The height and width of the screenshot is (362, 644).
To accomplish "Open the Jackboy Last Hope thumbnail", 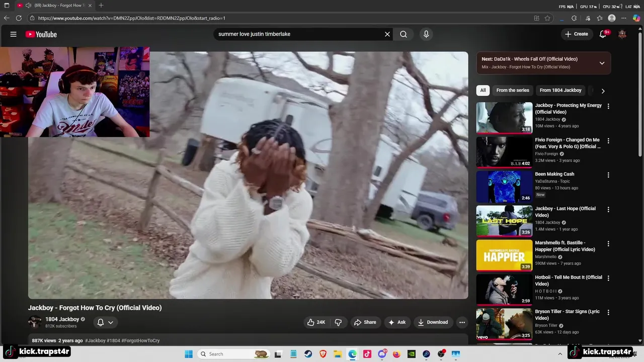I will [x=504, y=221].
